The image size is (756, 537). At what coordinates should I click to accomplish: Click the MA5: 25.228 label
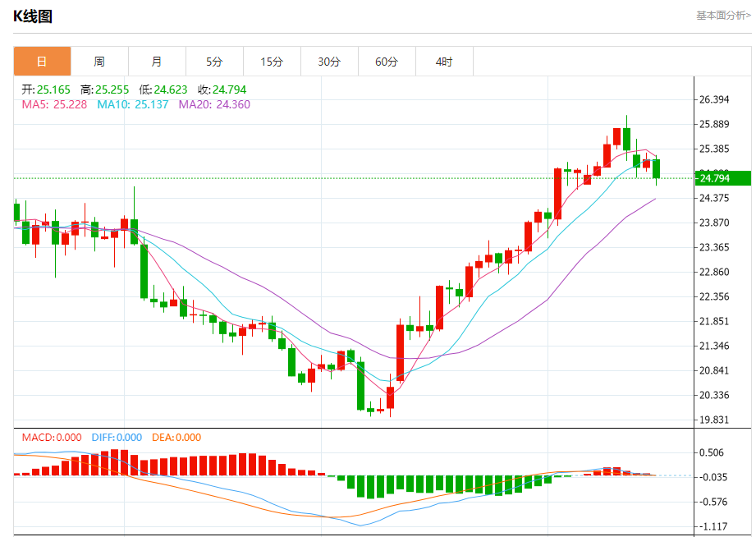[54, 104]
